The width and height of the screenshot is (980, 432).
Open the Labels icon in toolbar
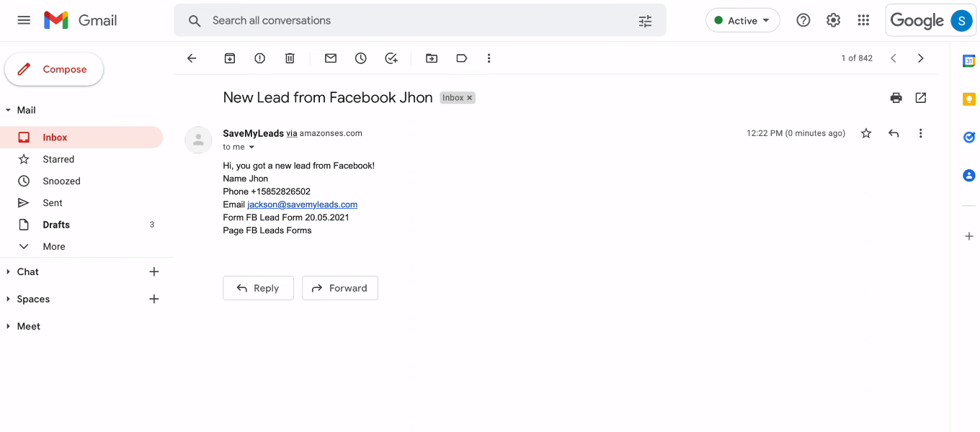(462, 58)
